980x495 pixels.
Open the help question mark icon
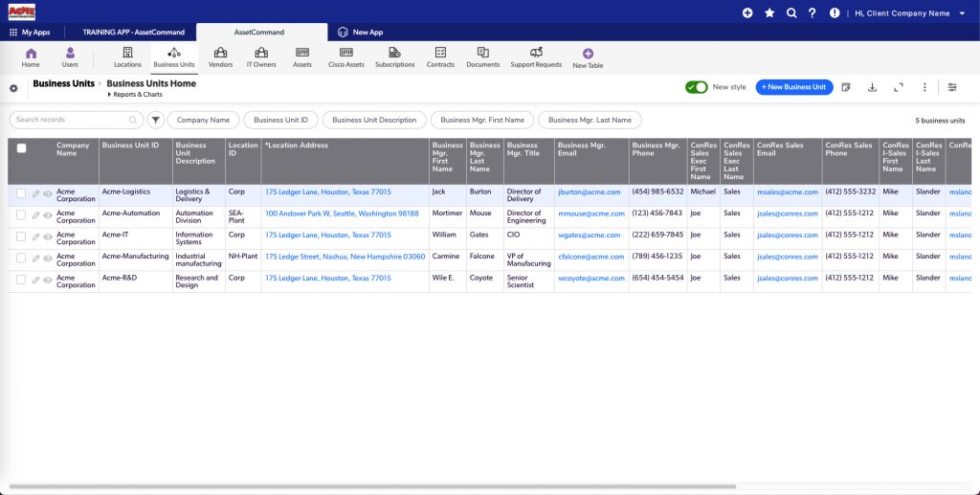coord(812,12)
